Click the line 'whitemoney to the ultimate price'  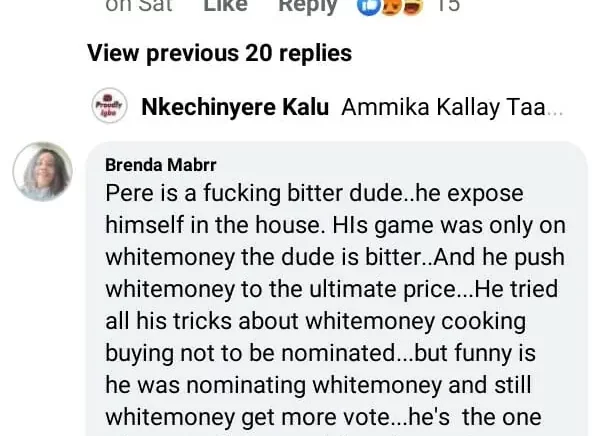pos(331,289)
